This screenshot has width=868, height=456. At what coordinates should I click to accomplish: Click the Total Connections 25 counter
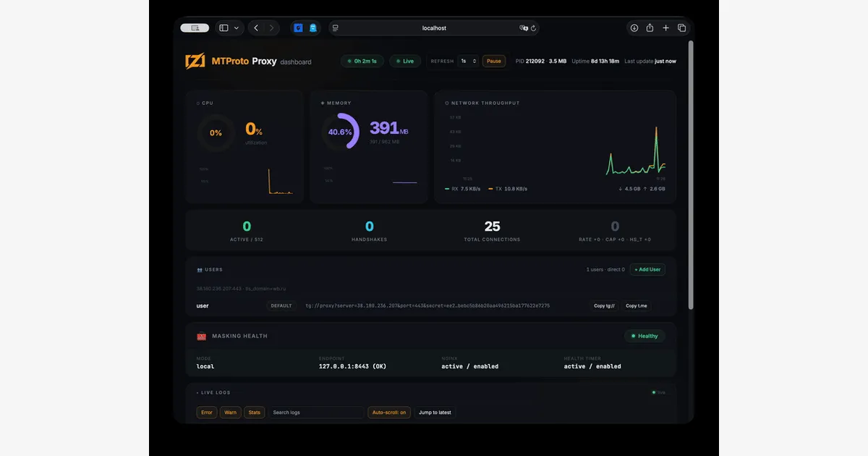click(492, 231)
